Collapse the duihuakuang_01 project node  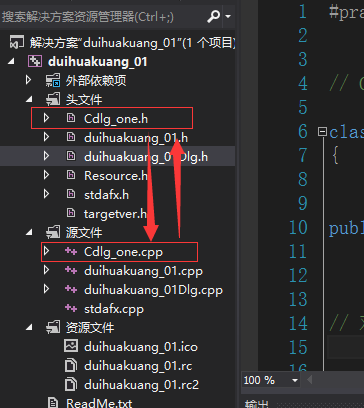point(11,61)
